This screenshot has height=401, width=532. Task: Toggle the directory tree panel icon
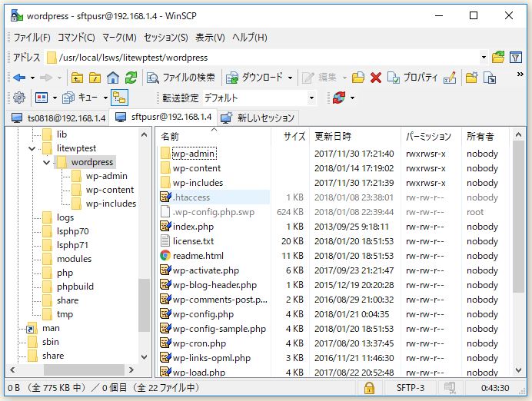pos(119,98)
